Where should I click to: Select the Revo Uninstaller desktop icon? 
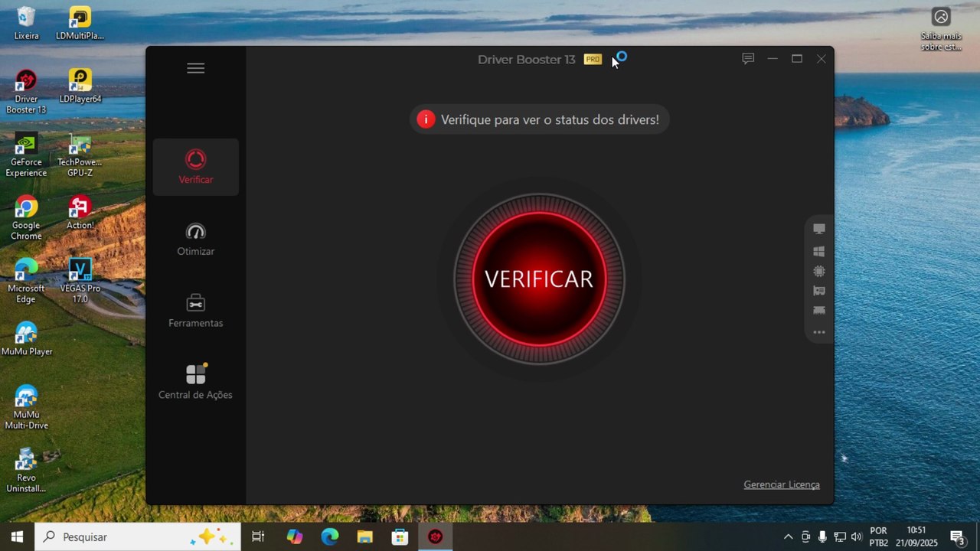pyautogui.click(x=26, y=470)
